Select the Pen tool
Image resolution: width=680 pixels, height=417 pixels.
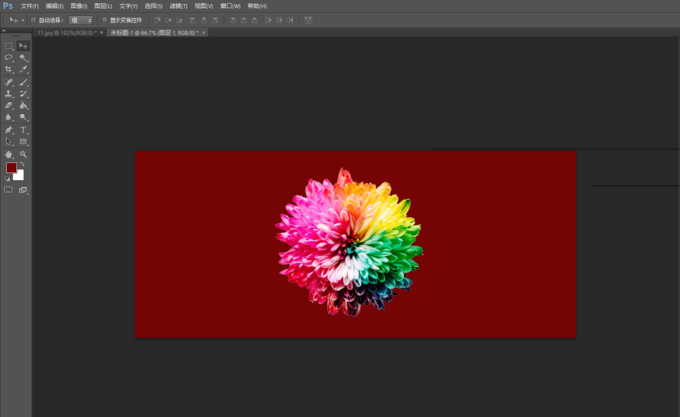coord(9,130)
